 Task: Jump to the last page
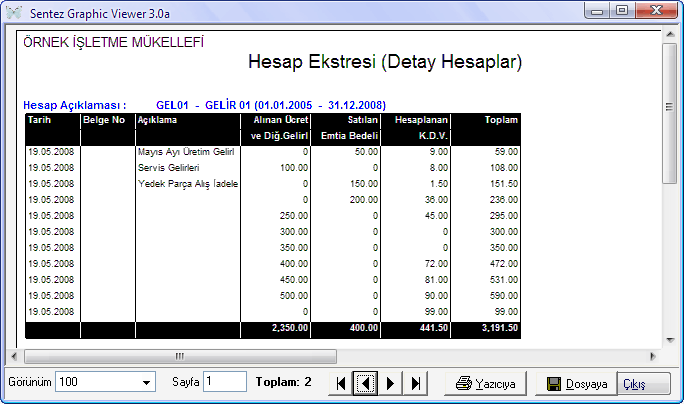416,383
